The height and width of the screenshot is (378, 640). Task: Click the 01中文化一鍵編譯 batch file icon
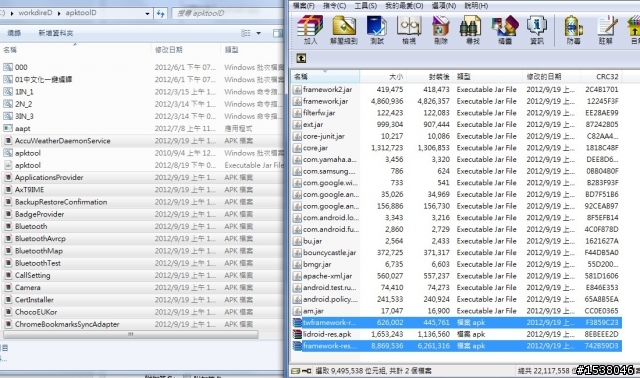click(8, 79)
